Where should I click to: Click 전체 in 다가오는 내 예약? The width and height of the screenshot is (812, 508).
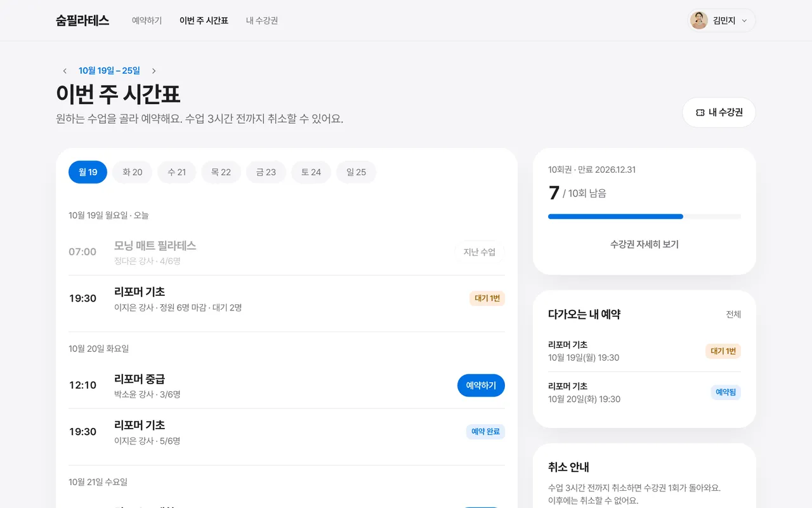click(733, 314)
